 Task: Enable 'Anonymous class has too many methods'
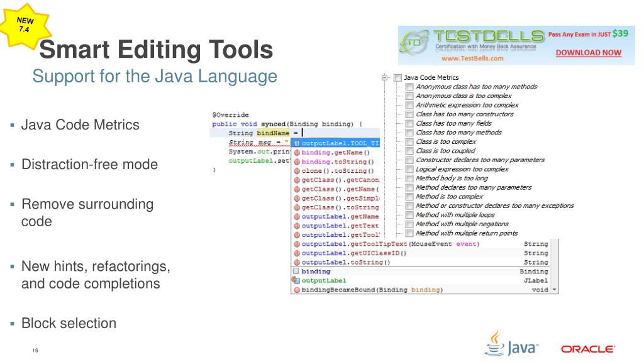(x=409, y=87)
